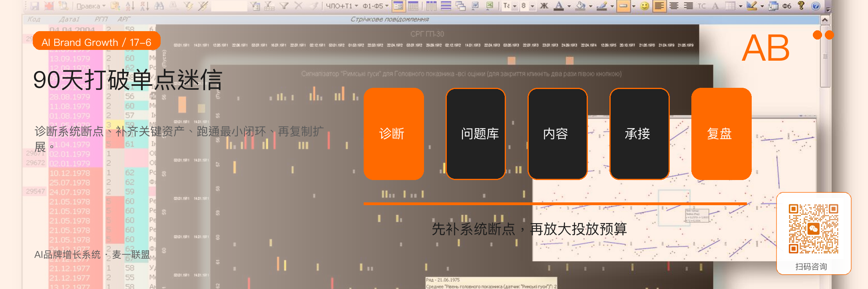Toggle center alignment button
Image resolution: width=868 pixels, height=289 pixels.
tap(674, 6)
